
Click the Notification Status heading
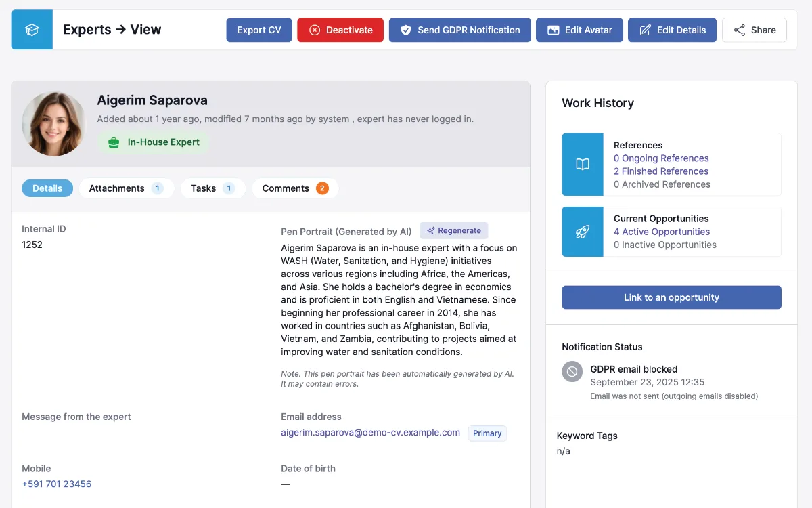(602, 347)
